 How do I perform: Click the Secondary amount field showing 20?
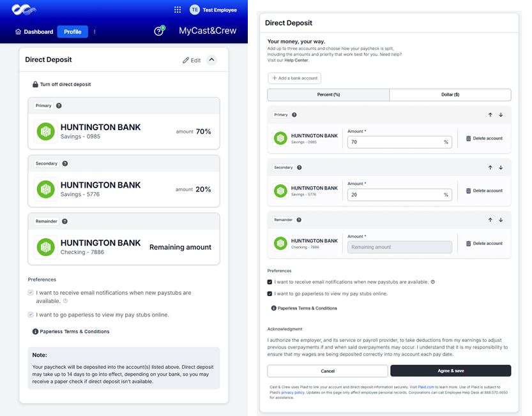(x=400, y=195)
